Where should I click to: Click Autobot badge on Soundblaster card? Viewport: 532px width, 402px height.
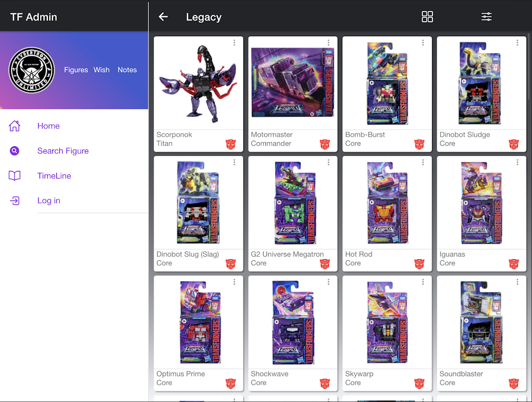coord(513,383)
